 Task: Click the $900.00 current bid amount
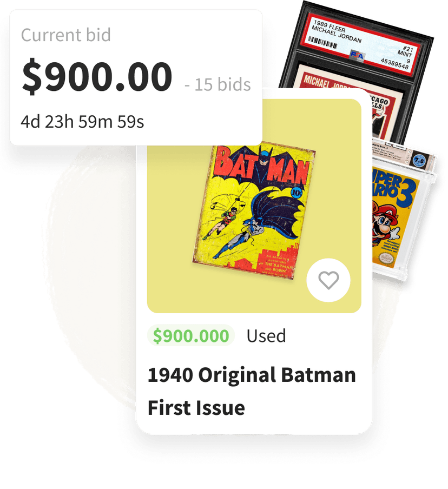(x=97, y=77)
